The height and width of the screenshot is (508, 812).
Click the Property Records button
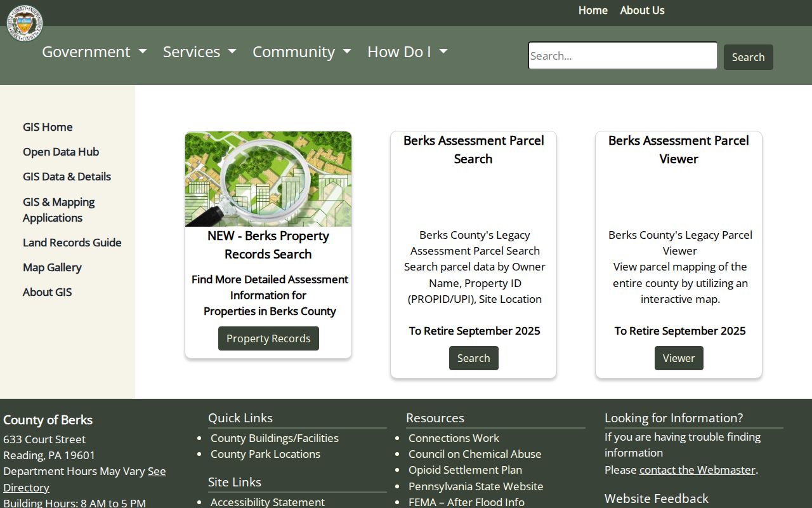coord(268,338)
